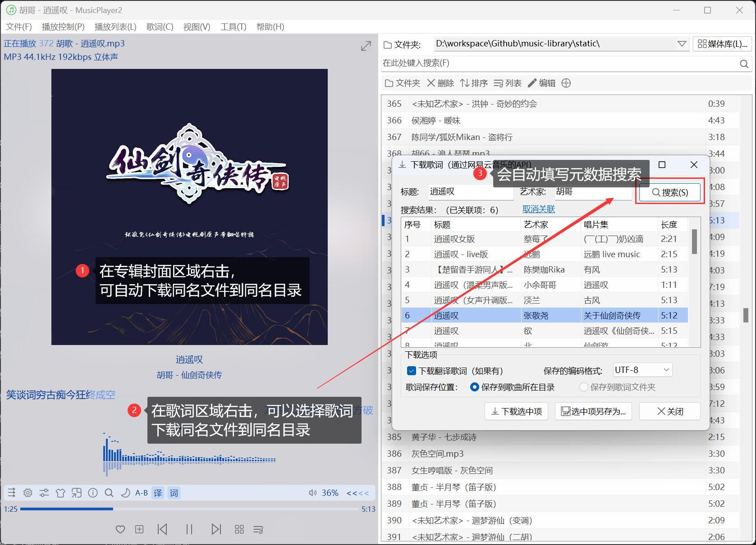
Task: Seek within the playback progress bar
Action: tap(189, 509)
